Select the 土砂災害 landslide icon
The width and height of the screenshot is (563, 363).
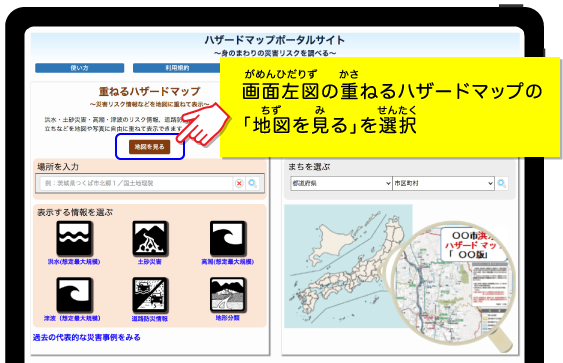[150, 238]
